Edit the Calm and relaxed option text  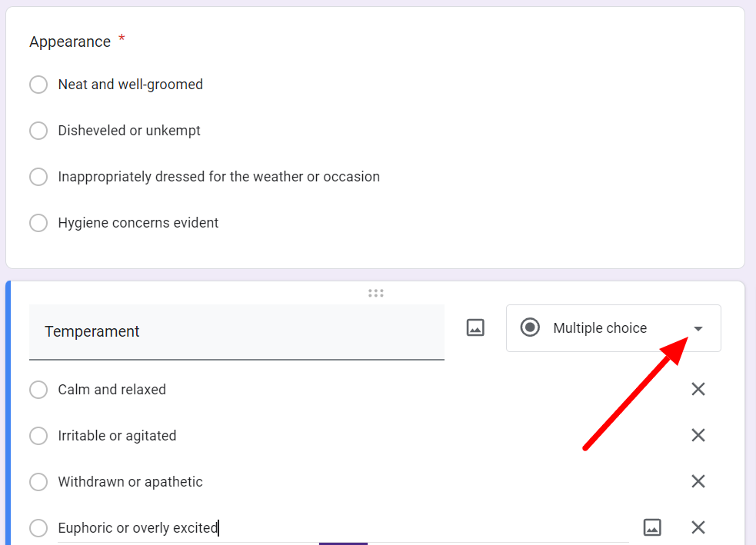click(112, 390)
